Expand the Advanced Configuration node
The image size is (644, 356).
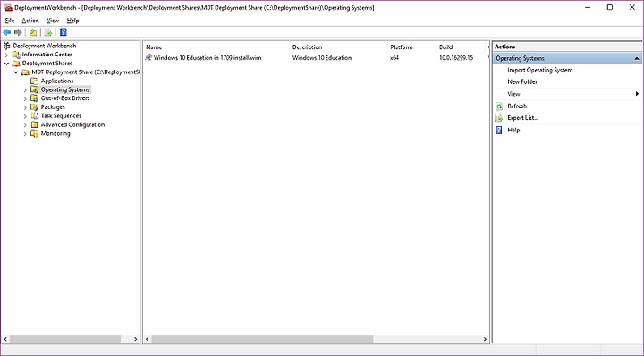(25, 125)
